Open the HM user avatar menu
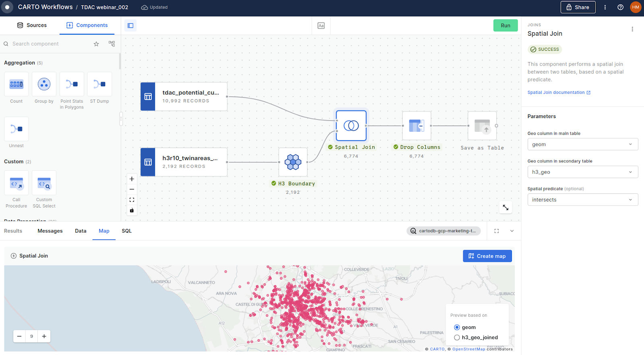Viewport: 644px width, 355px height. (x=636, y=7)
